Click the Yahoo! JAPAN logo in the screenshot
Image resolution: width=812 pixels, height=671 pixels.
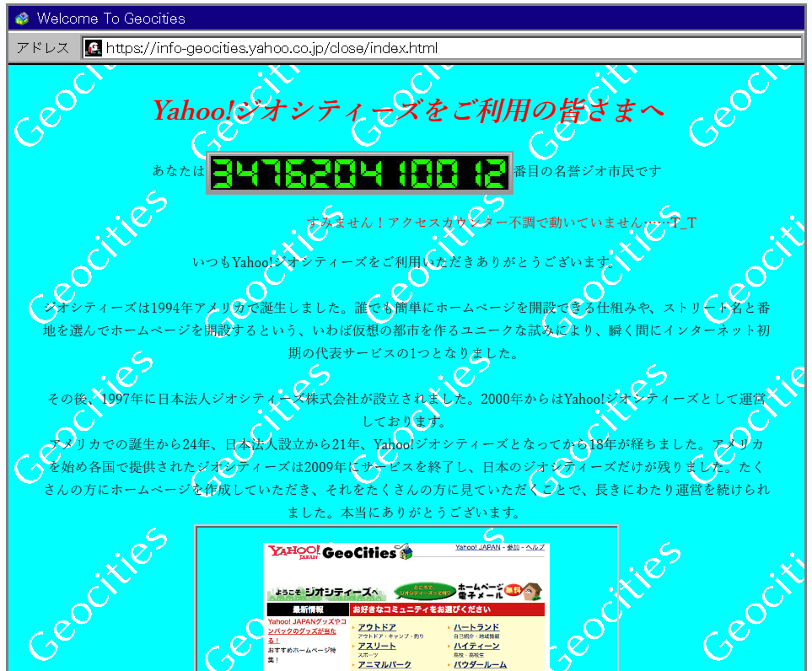[294, 553]
